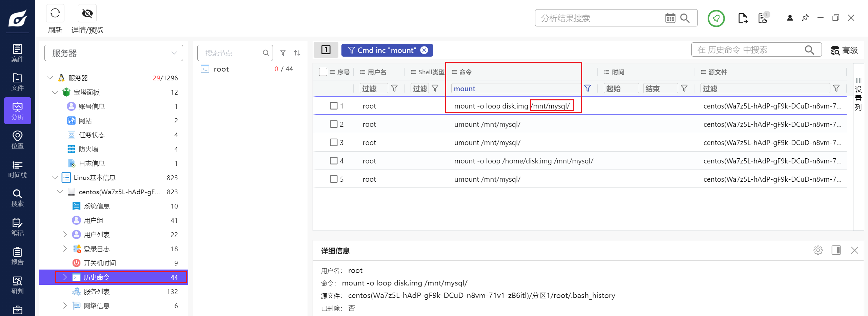Open the Report (报告) sidebar section
The height and width of the screenshot is (316, 868).
[x=17, y=256]
